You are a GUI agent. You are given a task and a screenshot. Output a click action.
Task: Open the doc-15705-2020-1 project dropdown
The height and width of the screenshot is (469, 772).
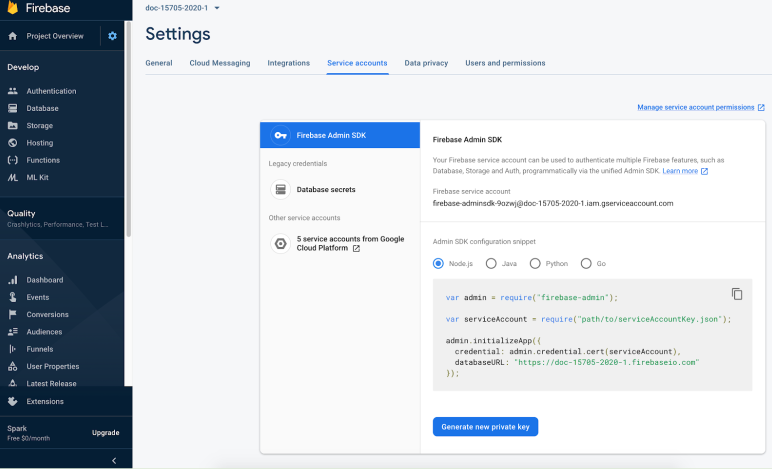click(x=182, y=8)
